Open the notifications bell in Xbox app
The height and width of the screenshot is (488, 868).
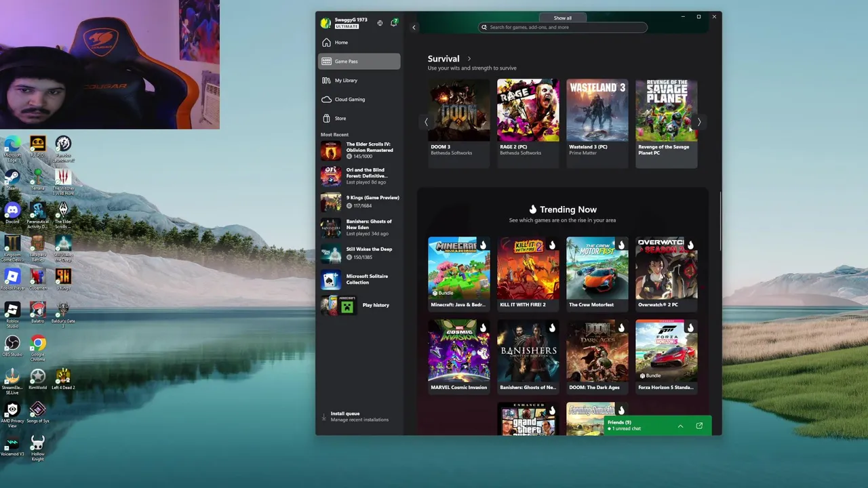point(394,23)
